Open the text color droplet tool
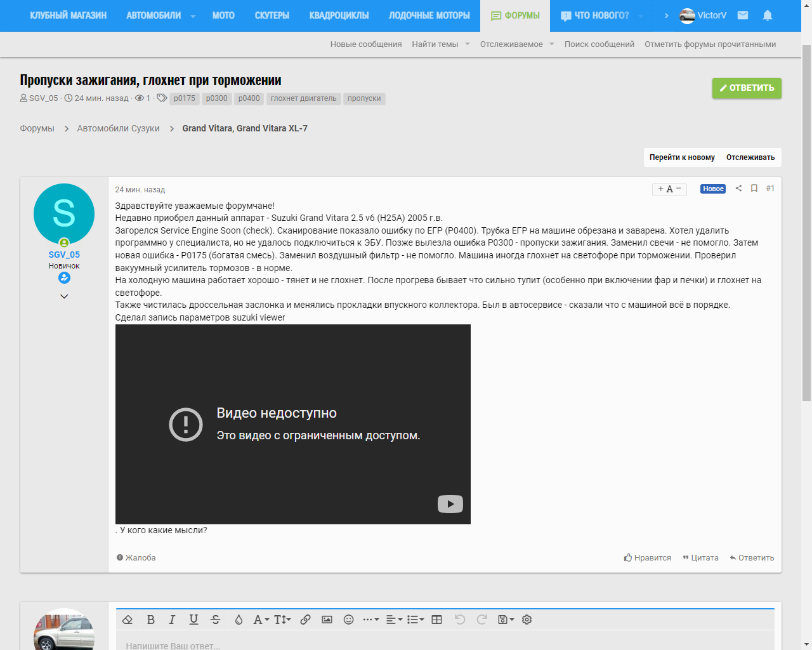Viewport: 812px width, 650px height. click(x=239, y=620)
